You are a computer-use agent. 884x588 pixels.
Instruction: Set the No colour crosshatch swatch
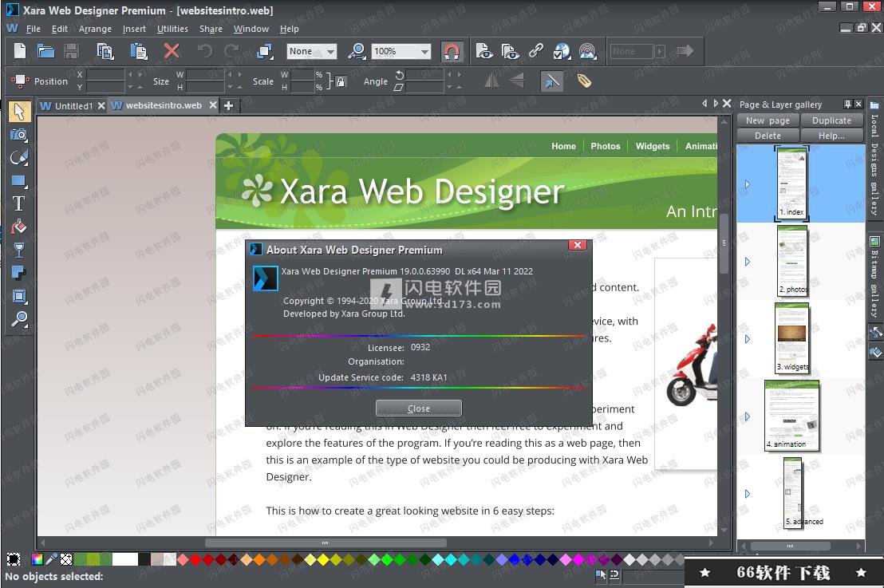(x=66, y=559)
